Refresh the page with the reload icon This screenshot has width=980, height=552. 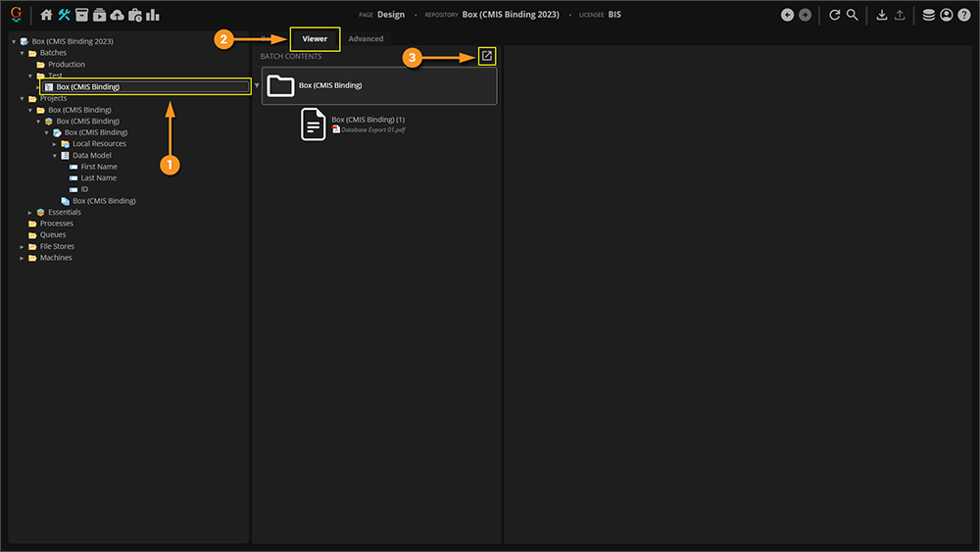pos(834,15)
